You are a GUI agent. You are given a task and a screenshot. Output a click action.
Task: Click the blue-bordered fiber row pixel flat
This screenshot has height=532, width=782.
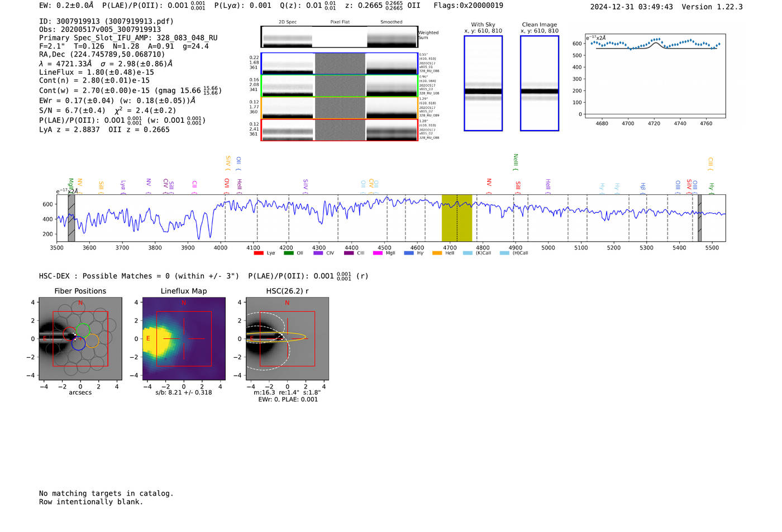click(x=340, y=64)
